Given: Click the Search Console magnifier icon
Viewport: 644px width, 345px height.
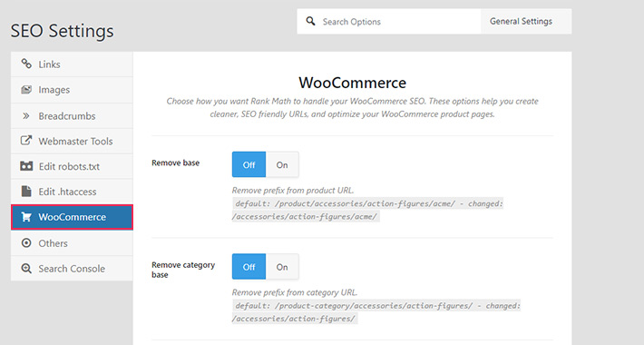Looking at the screenshot, I should coord(26,269).
